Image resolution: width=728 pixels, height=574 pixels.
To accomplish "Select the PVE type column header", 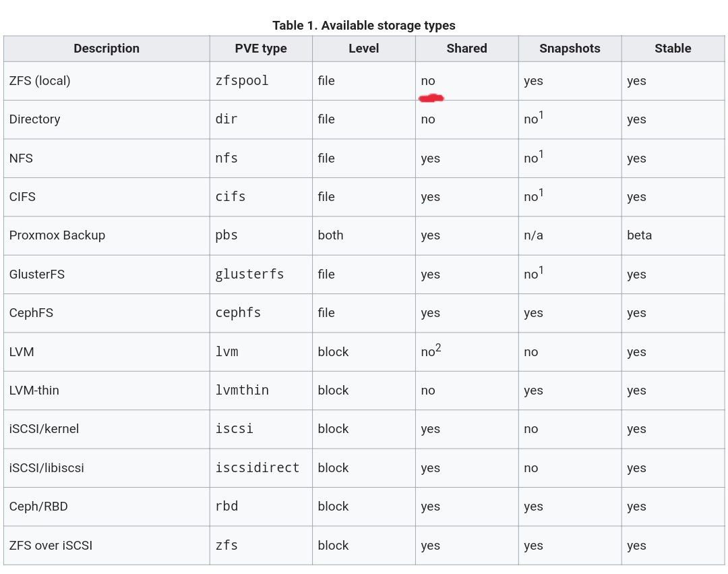I will click(x=261, y=49).
